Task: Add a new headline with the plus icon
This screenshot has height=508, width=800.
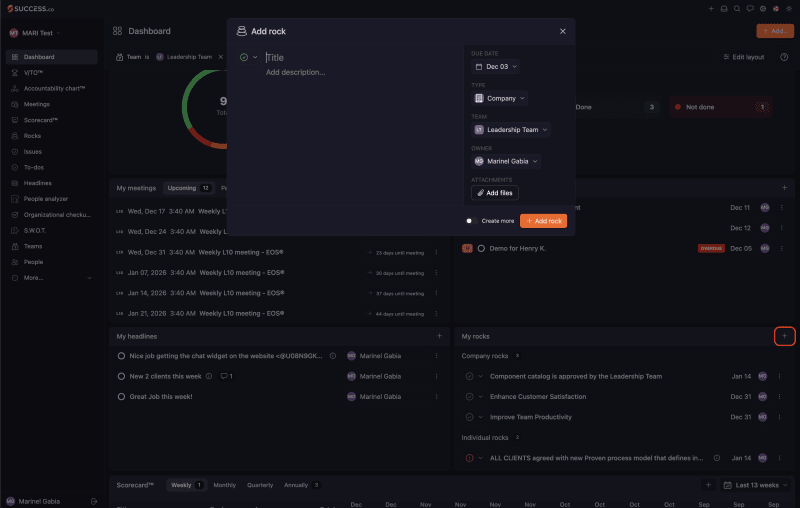Action: (439, 336)
